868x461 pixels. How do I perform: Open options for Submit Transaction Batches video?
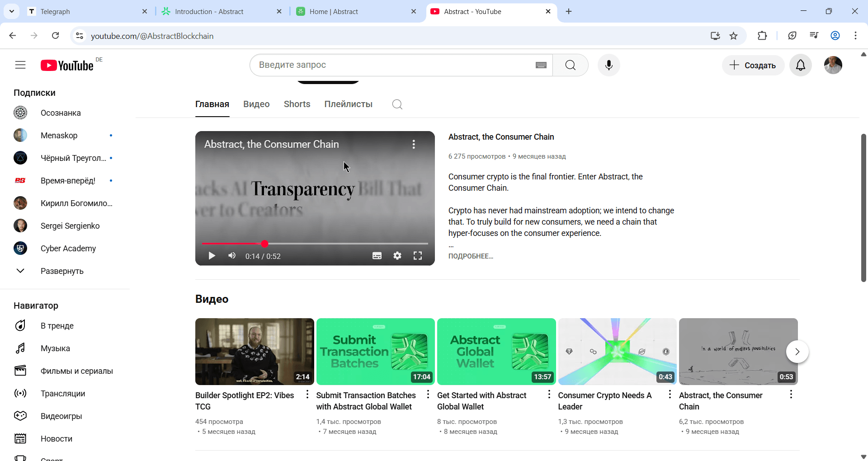pos(428,395)
